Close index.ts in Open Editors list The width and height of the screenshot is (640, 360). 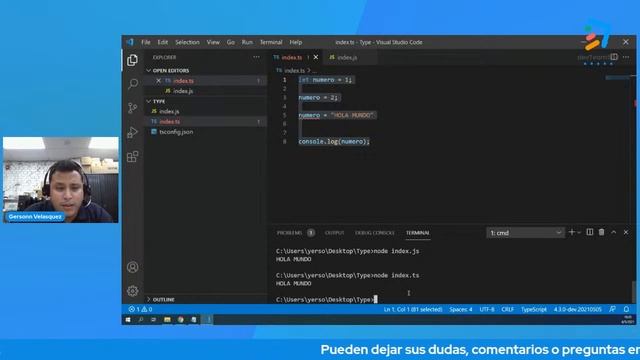click(158, 81)
